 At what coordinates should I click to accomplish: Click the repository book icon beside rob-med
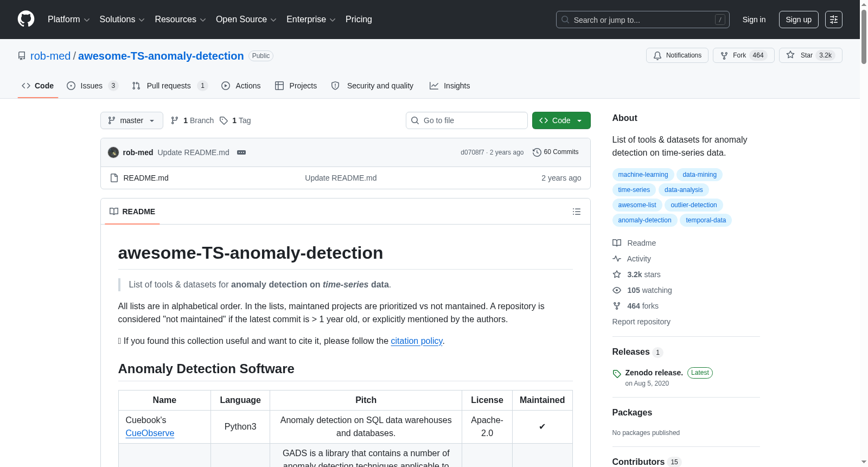[x=22, y=56]
